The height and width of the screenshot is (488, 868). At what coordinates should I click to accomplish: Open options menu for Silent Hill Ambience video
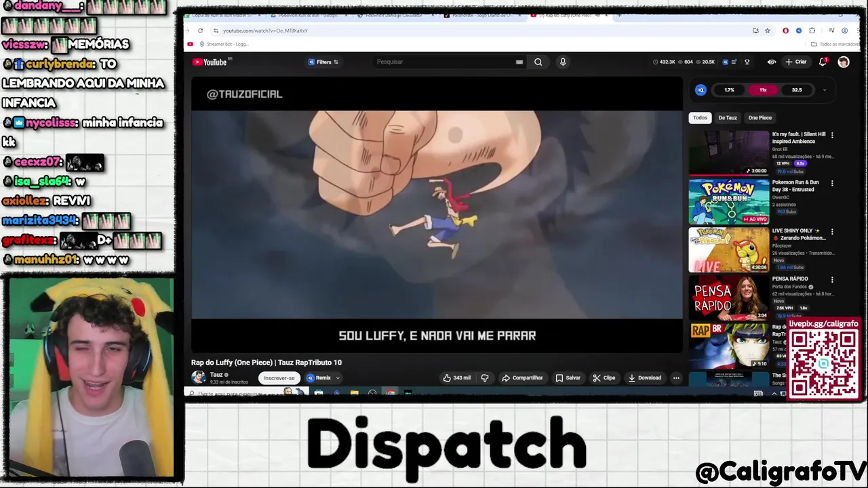tap(832, 135)
